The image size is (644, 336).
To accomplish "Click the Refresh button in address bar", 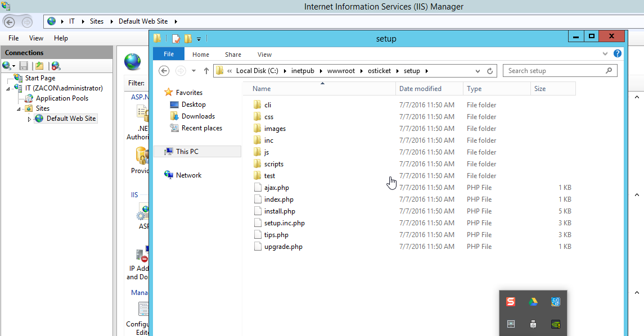I will point(489,71).
